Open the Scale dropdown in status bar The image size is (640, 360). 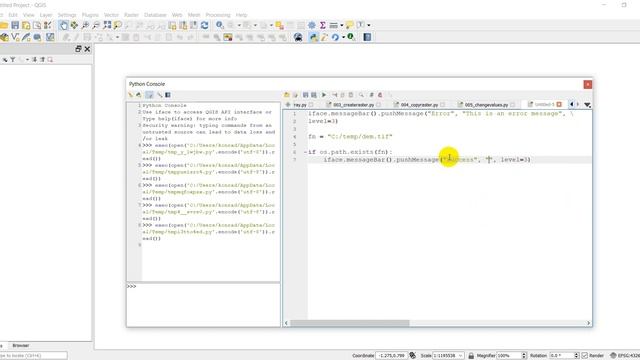pyautogui.click(x=461, y=356)
